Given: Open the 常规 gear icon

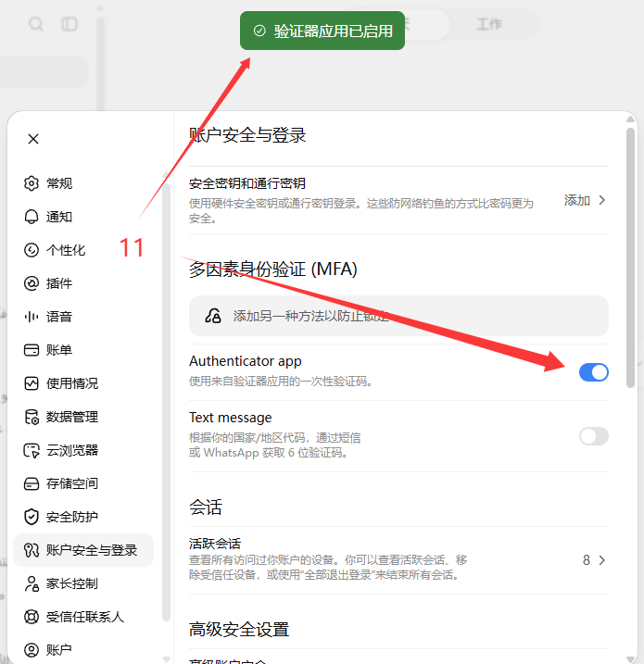Looking at the screenshot, I should click(32, 183).
